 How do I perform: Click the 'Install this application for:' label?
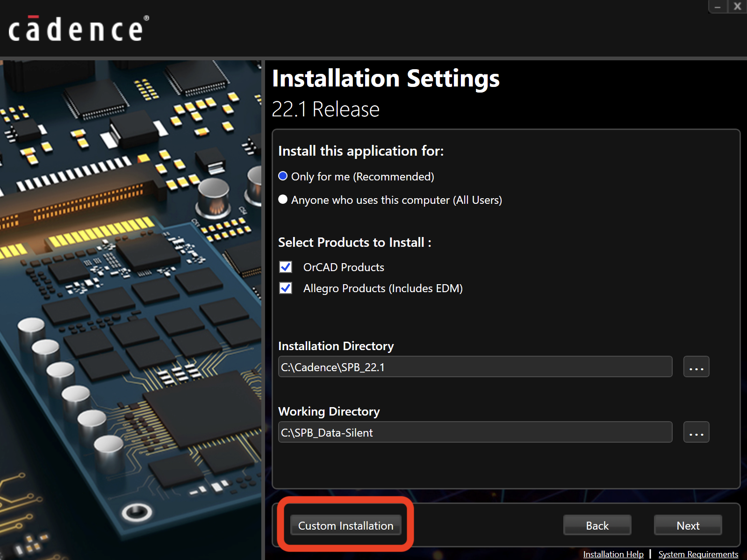point(361,151)
